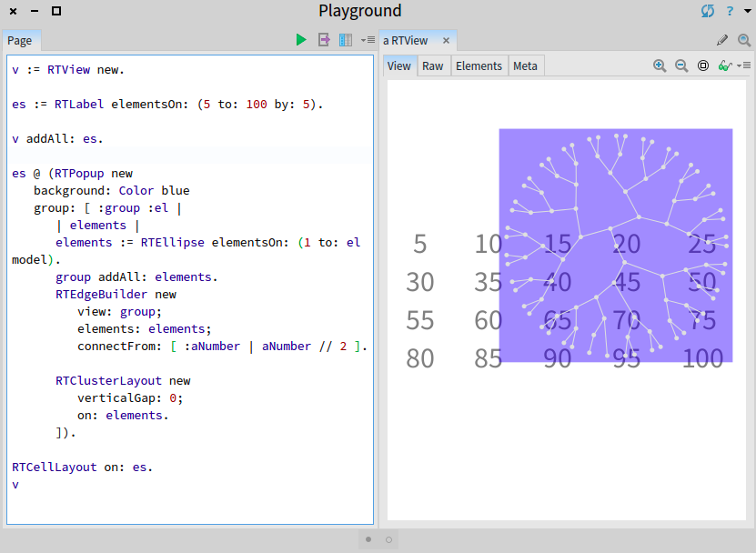Open the bindings table icon
756x553 pixels.
[x=346, y=40]
